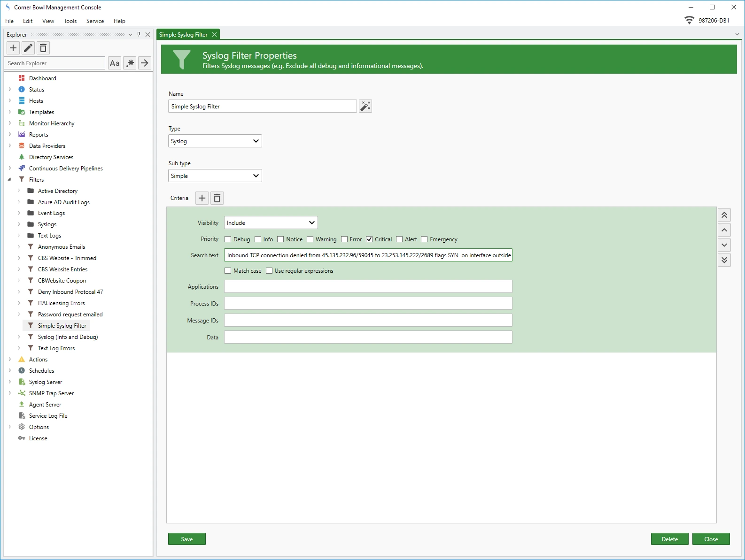Enable Use regular expressions checkbox
745x560 pixels.
(x=269, y=271)
